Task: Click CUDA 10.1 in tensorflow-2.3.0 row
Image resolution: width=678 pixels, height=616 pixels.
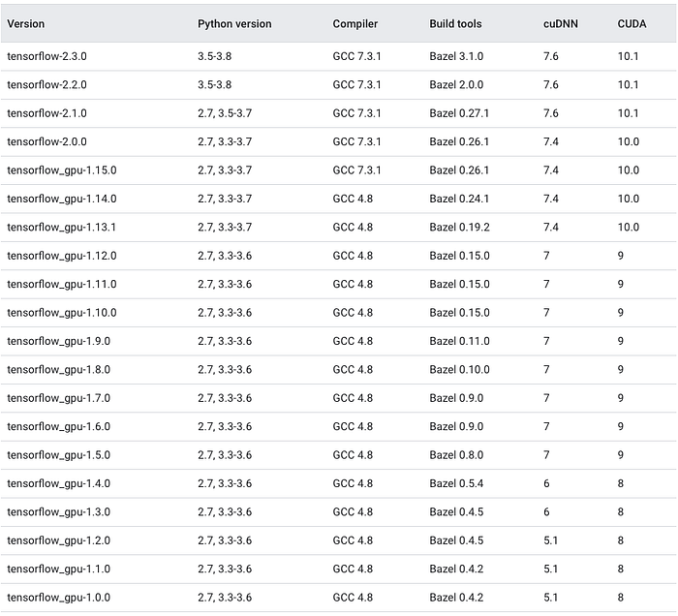Action: 628,56
